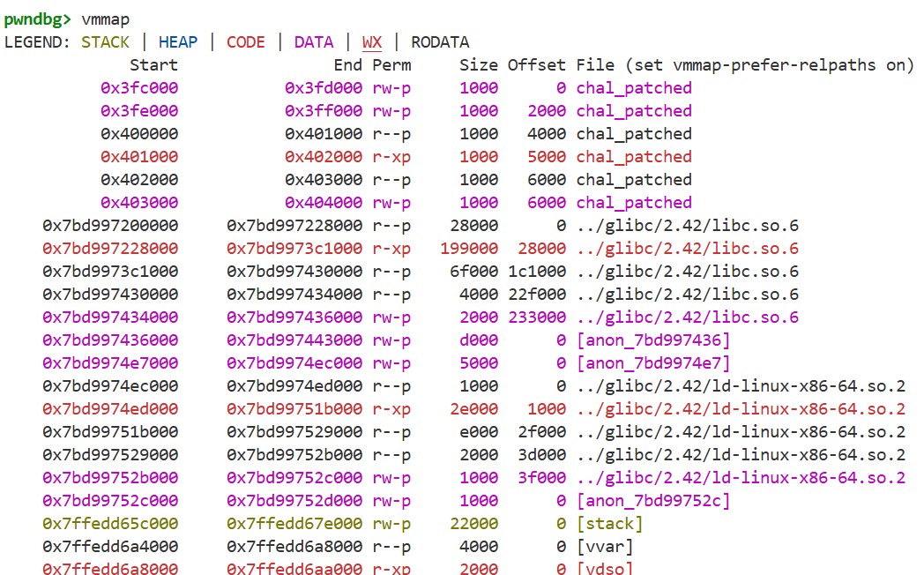Image resolution: width=924 pixels, height=575 pixels.
Task: Click the [stack] file entry
Action: click(x=609, y=525)
